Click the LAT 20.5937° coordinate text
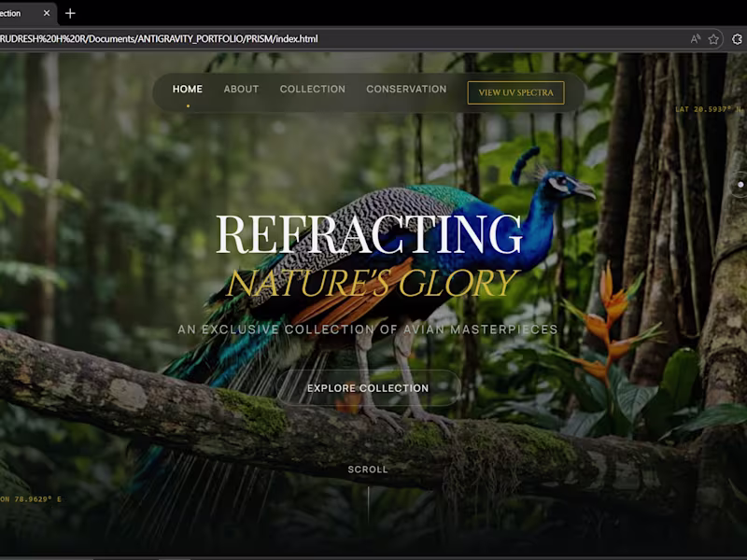747x560 pixels. tap(709, 109)
